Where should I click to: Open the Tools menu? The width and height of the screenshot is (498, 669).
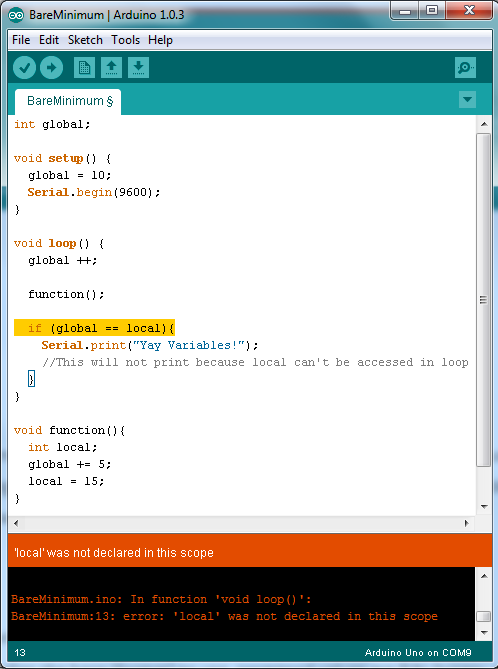point(125,40)
